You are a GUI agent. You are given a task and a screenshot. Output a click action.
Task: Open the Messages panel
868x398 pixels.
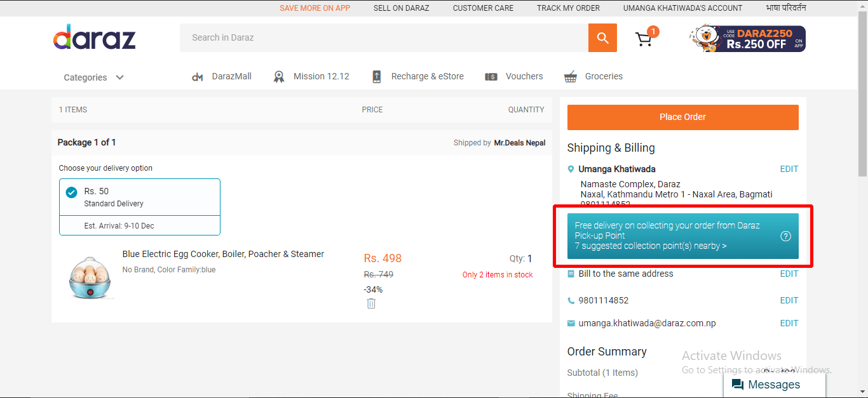(x=774, y=384)
